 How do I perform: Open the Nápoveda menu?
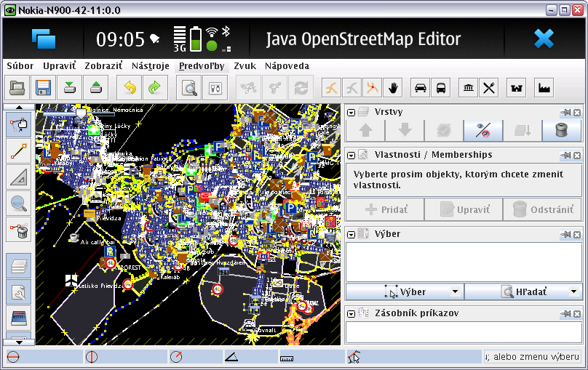pyautogui.click(x=287, y=66)
